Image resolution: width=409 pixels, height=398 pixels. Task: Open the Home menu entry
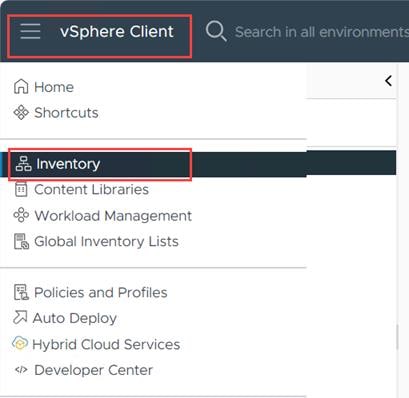click(54, 87)
